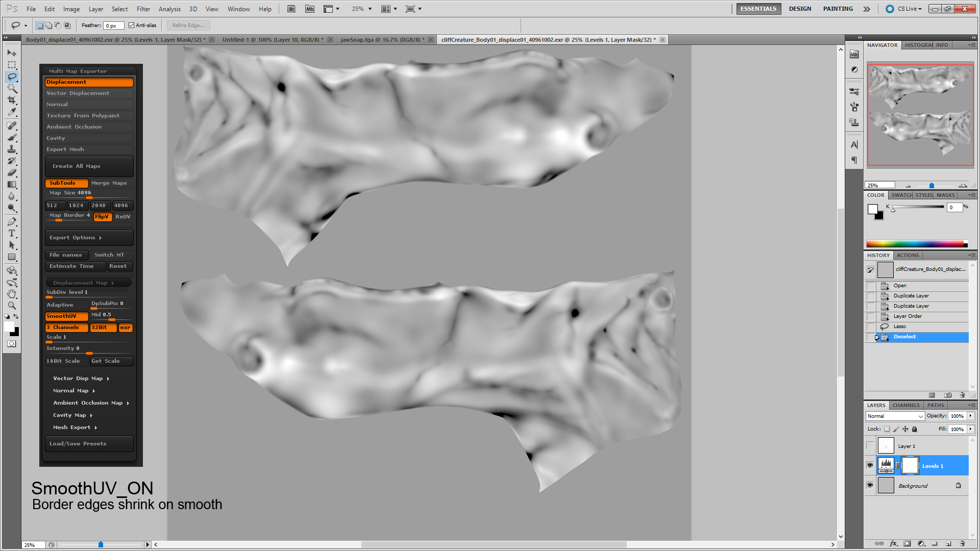Open the Paragraph panel icon

tap(854, 160)
